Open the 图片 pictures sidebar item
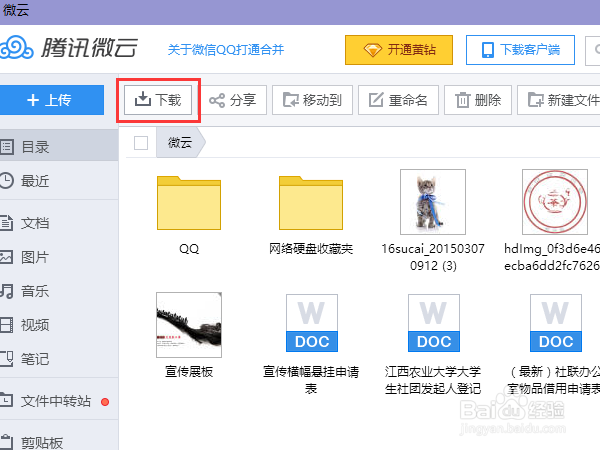Image resolution: width=600 pixels, height=450 pixels. [59, 257]
